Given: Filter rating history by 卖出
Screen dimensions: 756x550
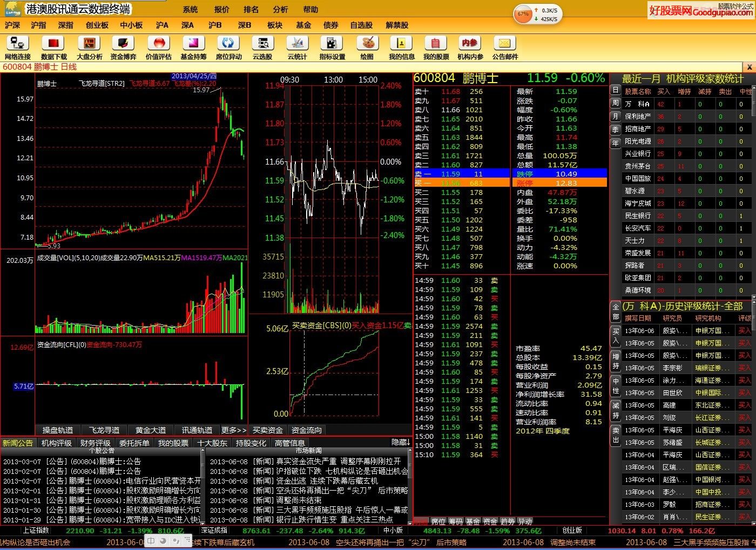Looking at the screenshot, I should pyautogui.click(x=616, y=436).
